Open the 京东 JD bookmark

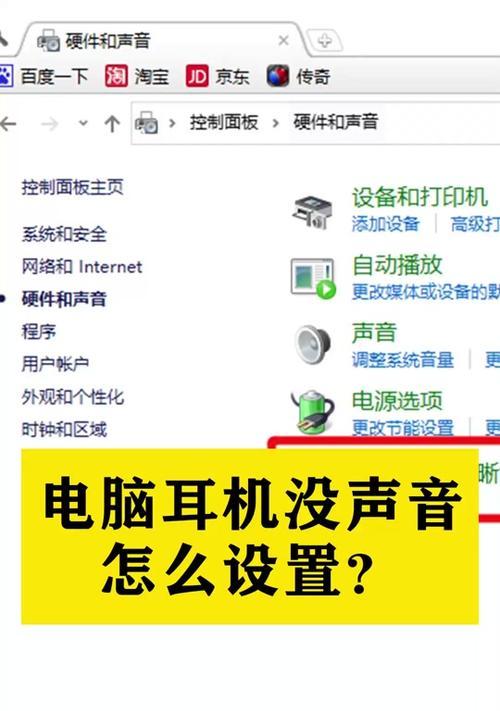pyautogui.click(x=218, y=76)
